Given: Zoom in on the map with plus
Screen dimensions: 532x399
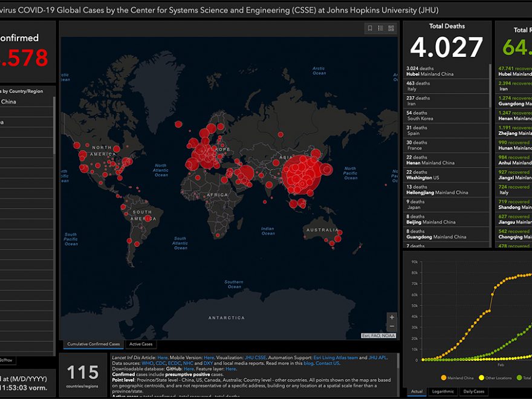Looking at the screenshot, I should 392,317.
